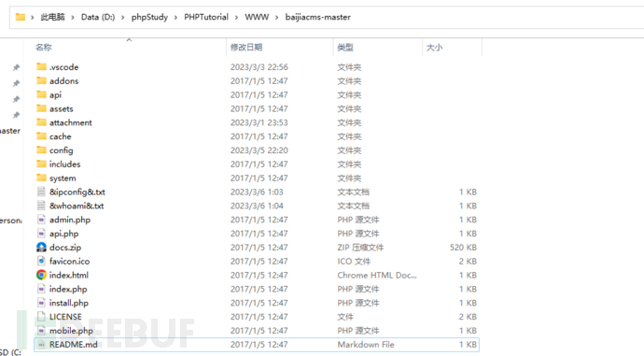Select the file name index.html

(x=69, y=275)
